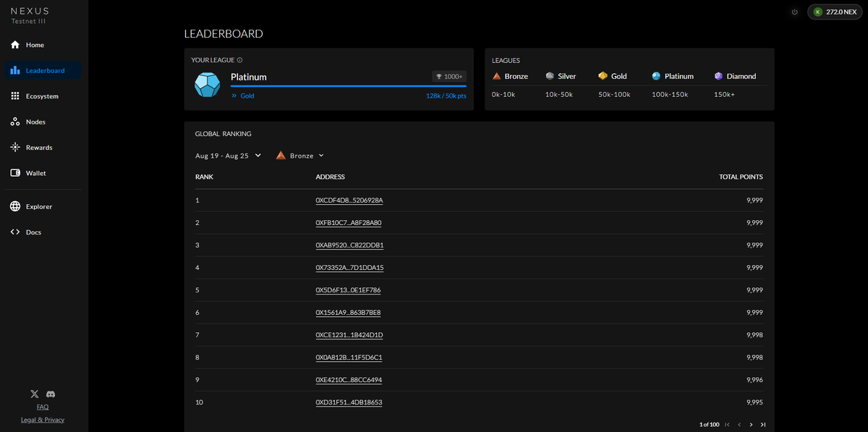
Task: Click the trophy 1000+ rank badge
Action: coord(449,77)
